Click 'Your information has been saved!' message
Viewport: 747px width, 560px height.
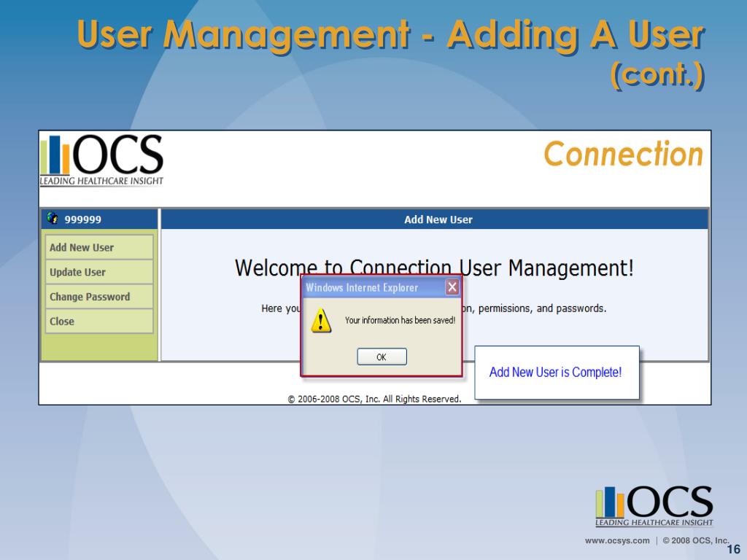tap(400, 321)
